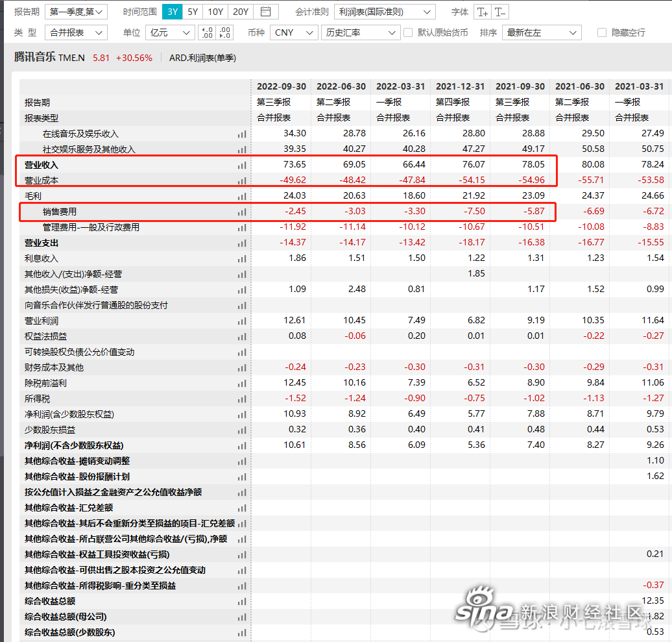Open chart for 其他综合收益-汇兑差额 row

pos(242,508)
